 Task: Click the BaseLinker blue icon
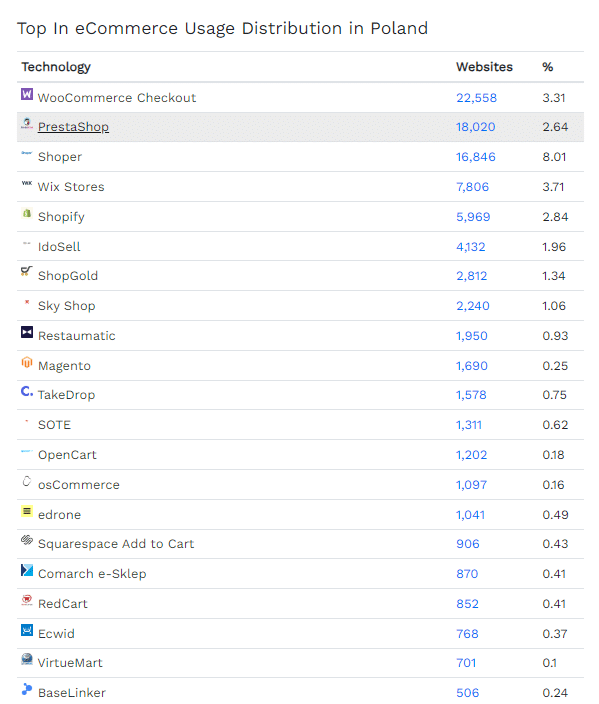pos(27,689)
